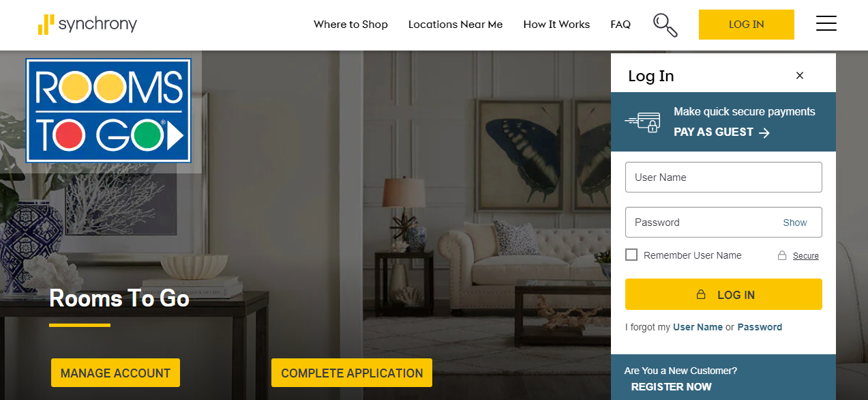Open Where to Shop menu item
This screenshot has height=400, width=868.
350,25
